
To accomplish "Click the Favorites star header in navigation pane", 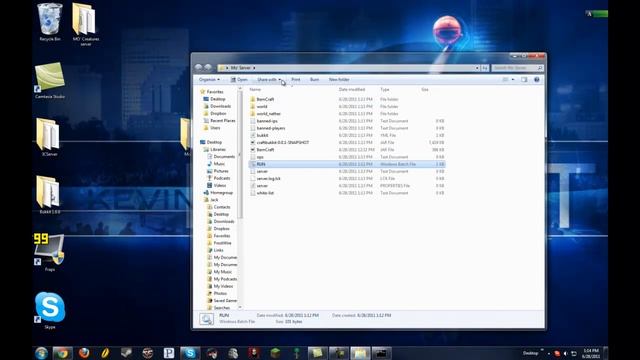I will click(211, 92).
